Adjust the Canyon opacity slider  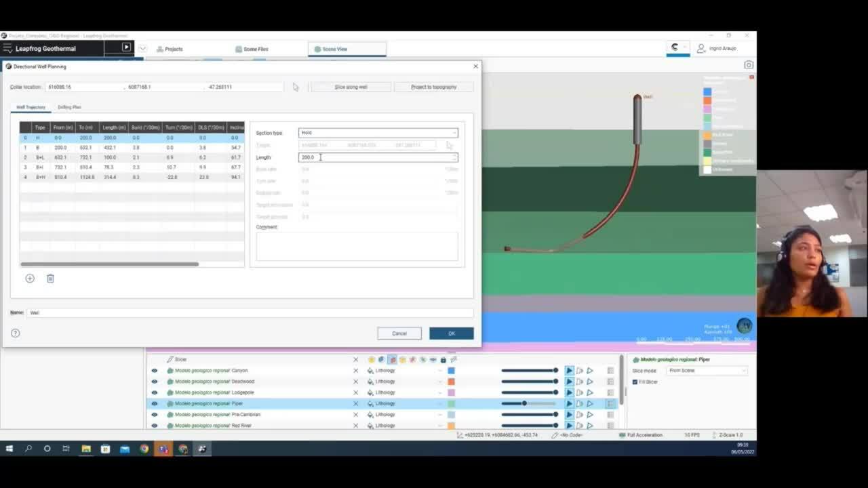(x=529, y=371)
